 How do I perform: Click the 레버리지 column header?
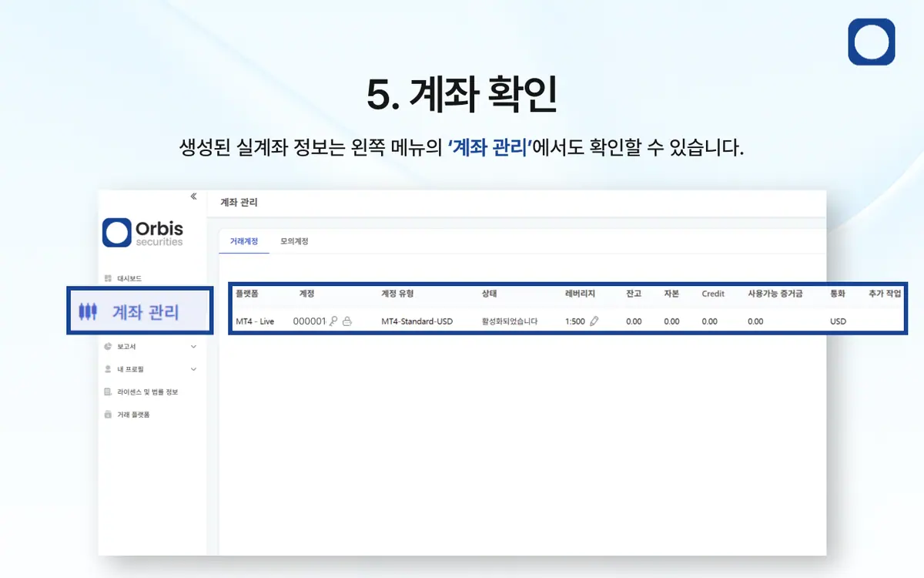pos(580,294)
